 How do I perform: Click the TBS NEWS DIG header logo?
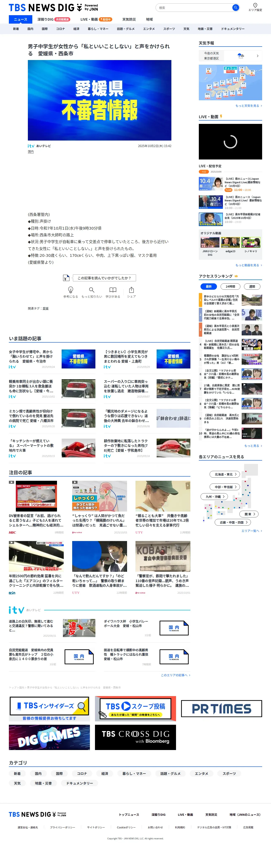pyautogui.click(x=53, y=7)
